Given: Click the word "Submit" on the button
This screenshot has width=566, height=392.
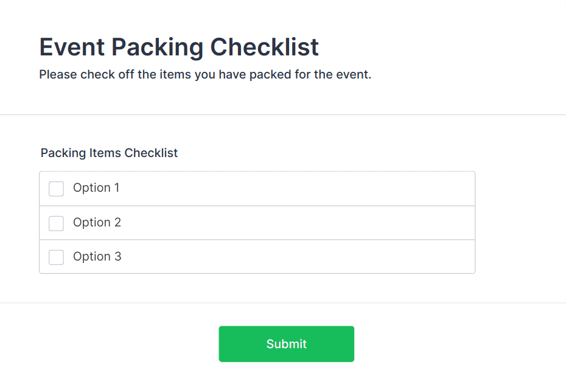Looking at the screenshot, I should click(x=286, y=344).
